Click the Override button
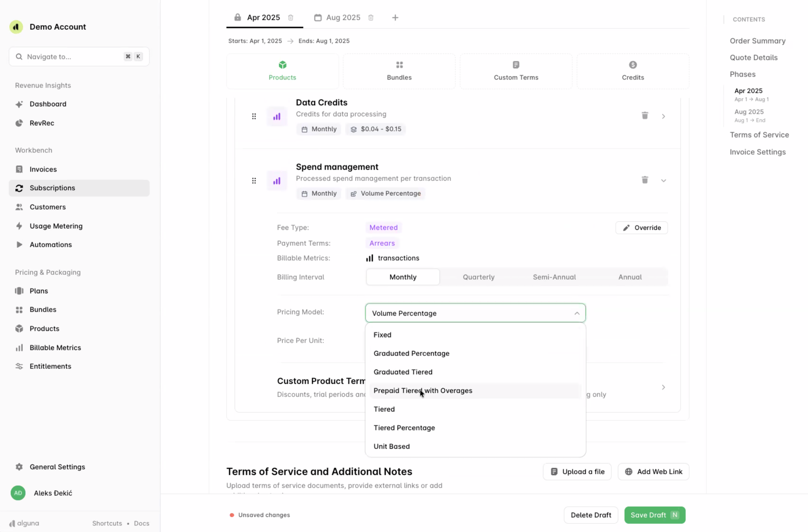 tap(641, 228)
